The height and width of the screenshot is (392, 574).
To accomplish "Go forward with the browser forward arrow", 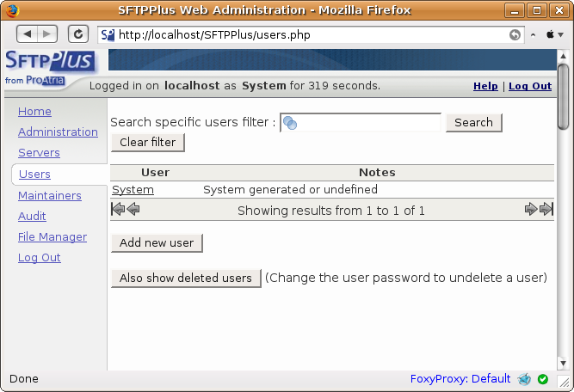I will [x=46, y=34].
